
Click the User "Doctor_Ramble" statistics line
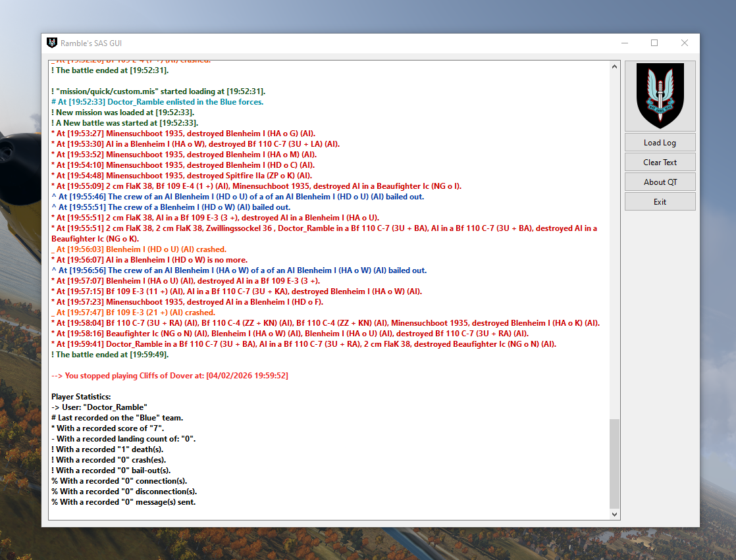(x=99, y=407)
